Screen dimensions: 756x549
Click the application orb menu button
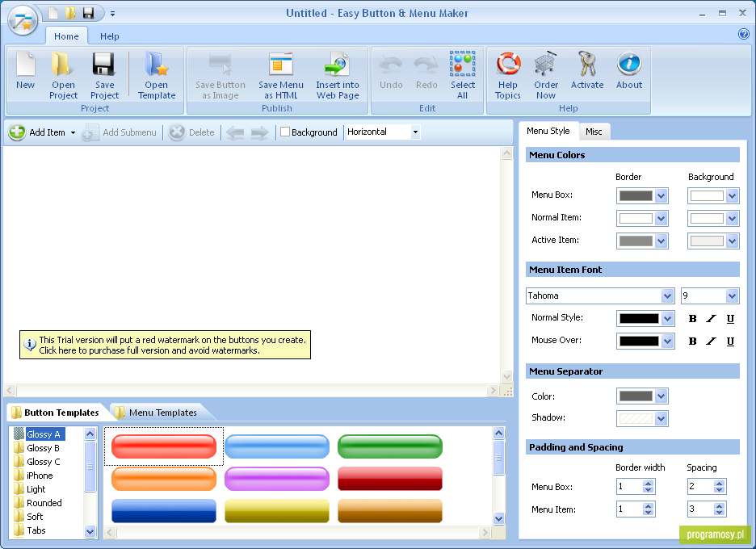tap(23, 20)
